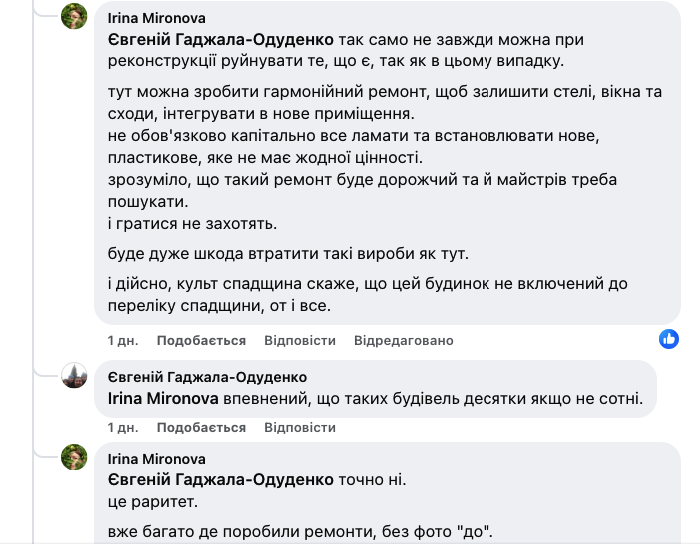Viewport: 700px width, 553px height.
Task: Open author name Irina Mironova on the top comment
Action: click(153, 18)
